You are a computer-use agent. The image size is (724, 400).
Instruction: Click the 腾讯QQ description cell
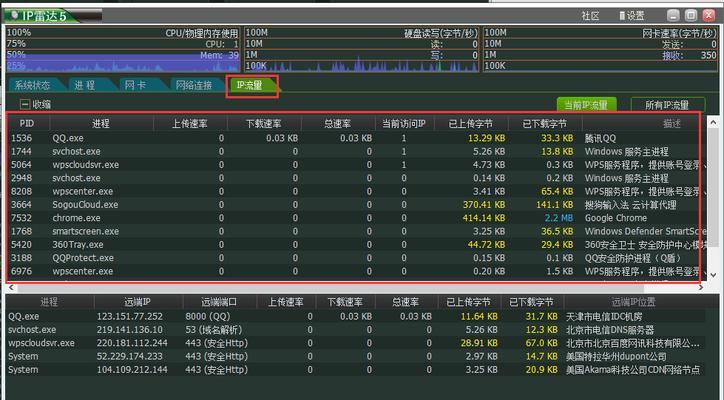tap(600, 138)
